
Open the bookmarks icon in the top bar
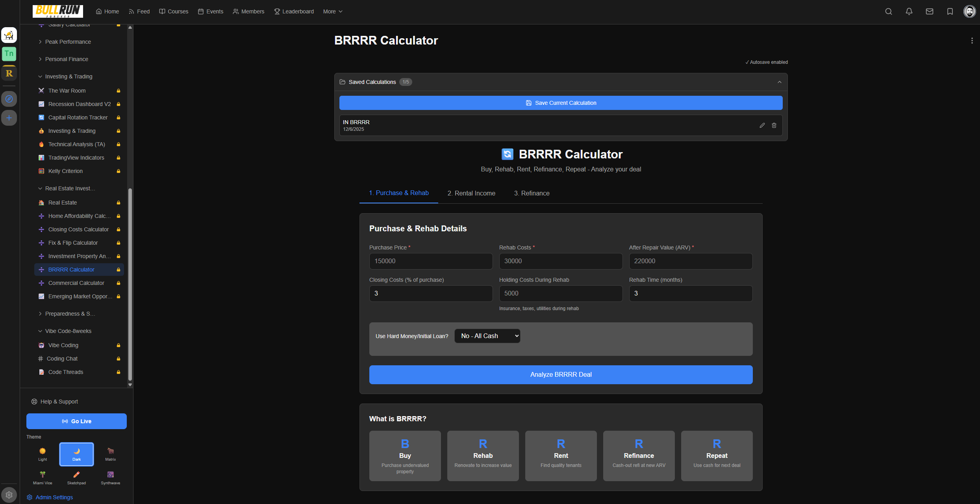pos(950,11)
